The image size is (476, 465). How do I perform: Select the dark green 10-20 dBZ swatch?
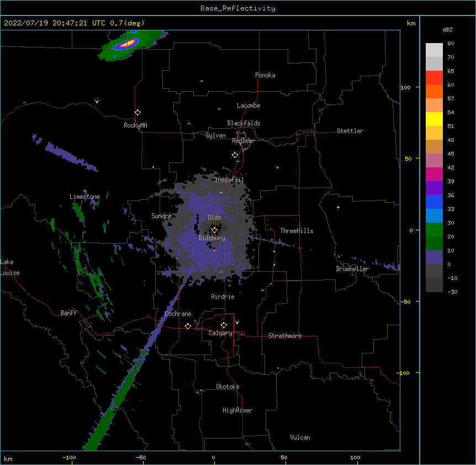coord(434,243)
